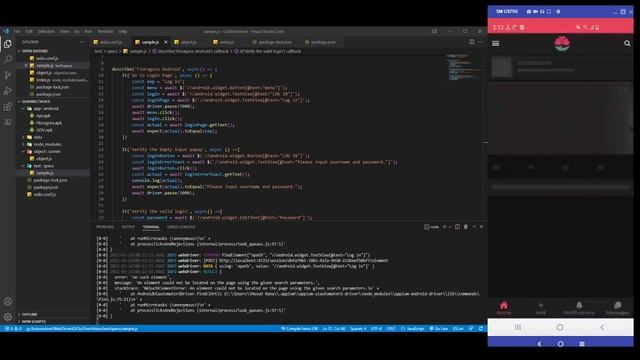Kill terminal with trash icon
The width and height of the screenshot is (640, 360).
tap(466, 227)
